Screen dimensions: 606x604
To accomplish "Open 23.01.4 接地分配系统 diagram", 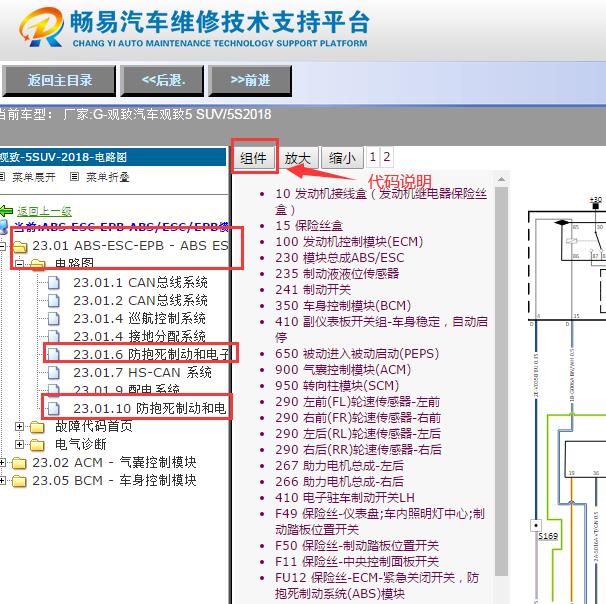I will pos(140,336).
